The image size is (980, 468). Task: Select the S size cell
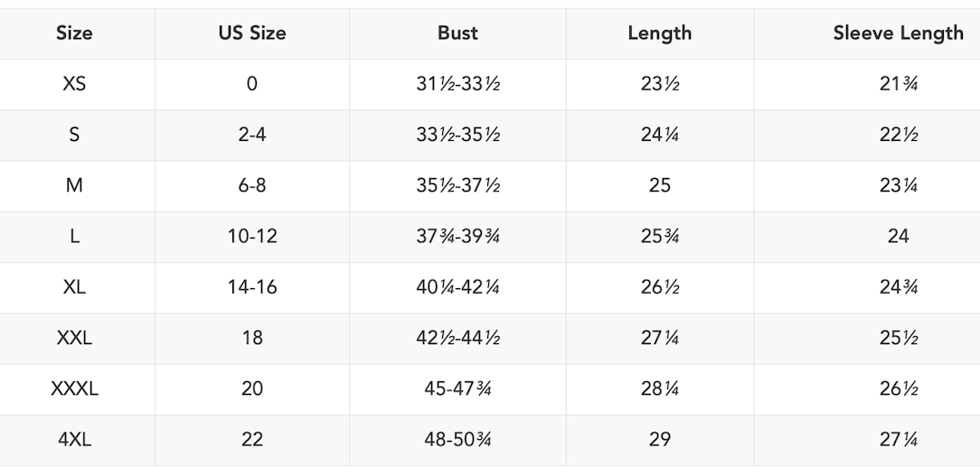click(x=74, y=135)
